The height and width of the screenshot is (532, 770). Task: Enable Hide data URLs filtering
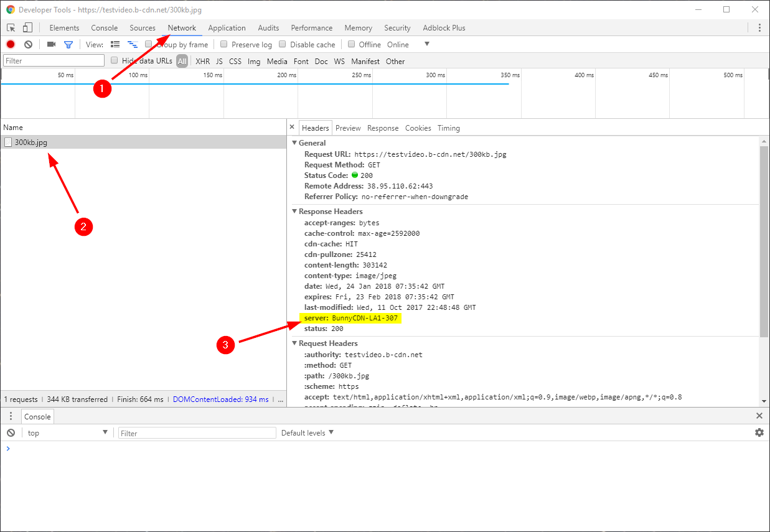pyautogui.click(x=114, y=61)
